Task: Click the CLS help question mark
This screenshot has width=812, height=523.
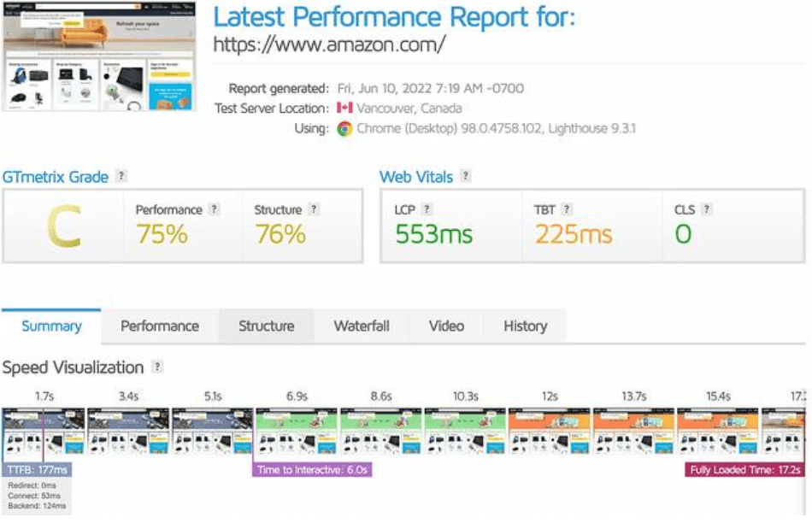Action: coord(706,209)
